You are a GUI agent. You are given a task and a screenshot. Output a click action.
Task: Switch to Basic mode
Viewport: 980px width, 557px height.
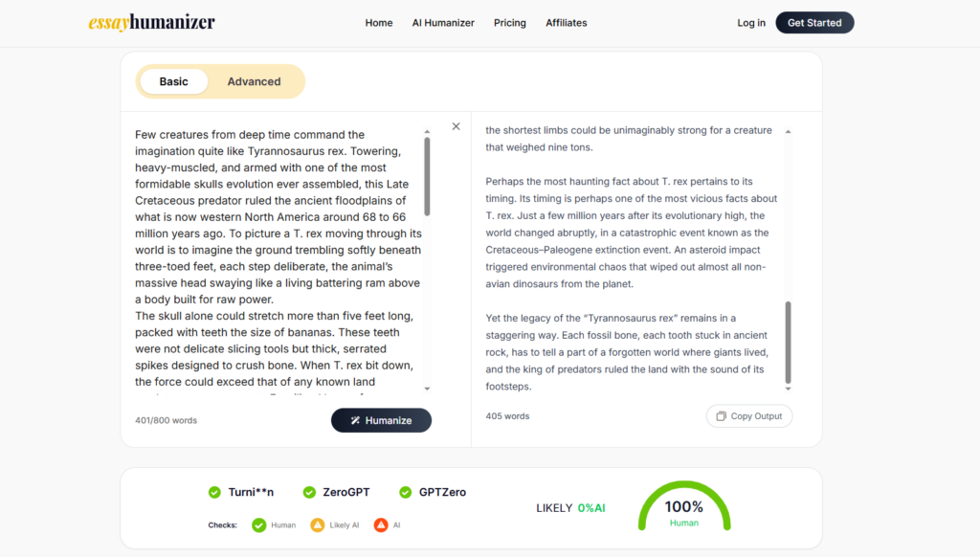point(173,81)
